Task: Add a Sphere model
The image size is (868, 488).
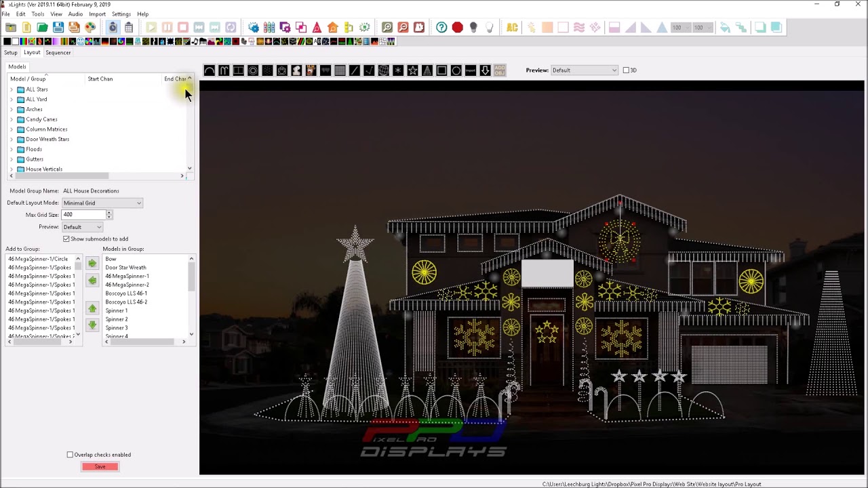Action: tap(383, 70)
